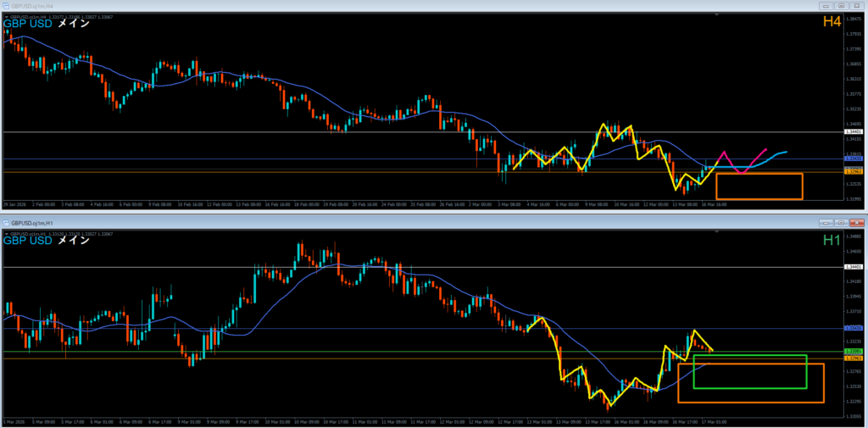Select the orange rectangle on H1 chart
Screen dimensions: 868x428
(750, 403)
